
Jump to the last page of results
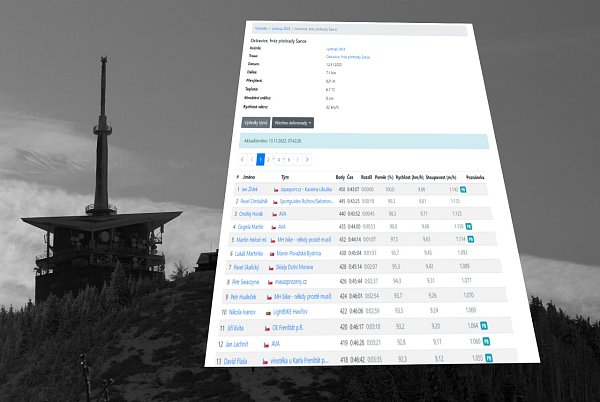306,159
